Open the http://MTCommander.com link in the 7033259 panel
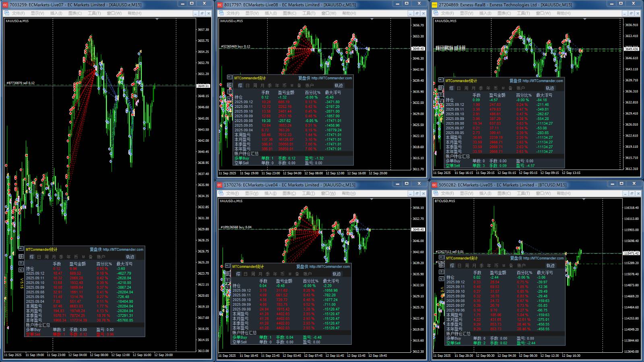This screenshot has height=362, width=644. point(123,250)
